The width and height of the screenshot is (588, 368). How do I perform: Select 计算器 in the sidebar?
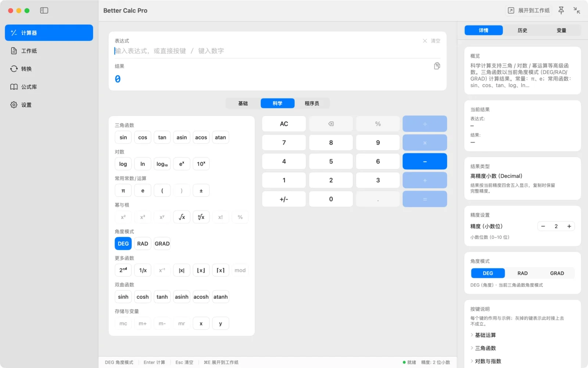coord(49,33)
